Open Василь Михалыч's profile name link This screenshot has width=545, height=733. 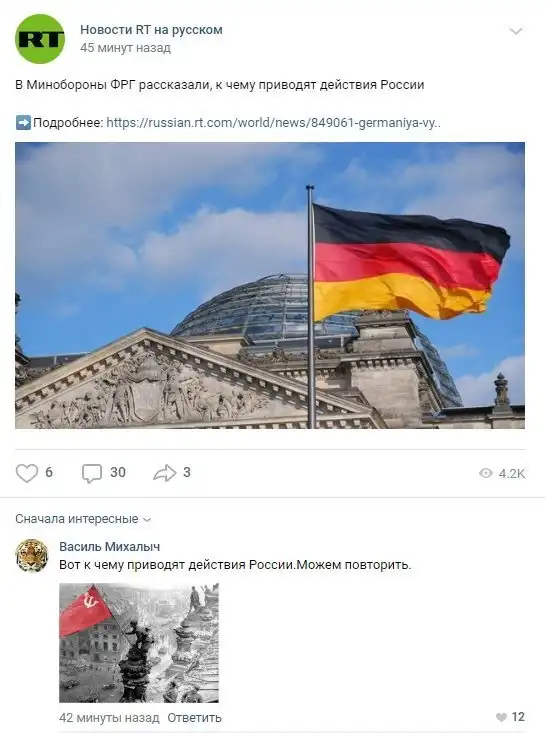coord(109,546)
